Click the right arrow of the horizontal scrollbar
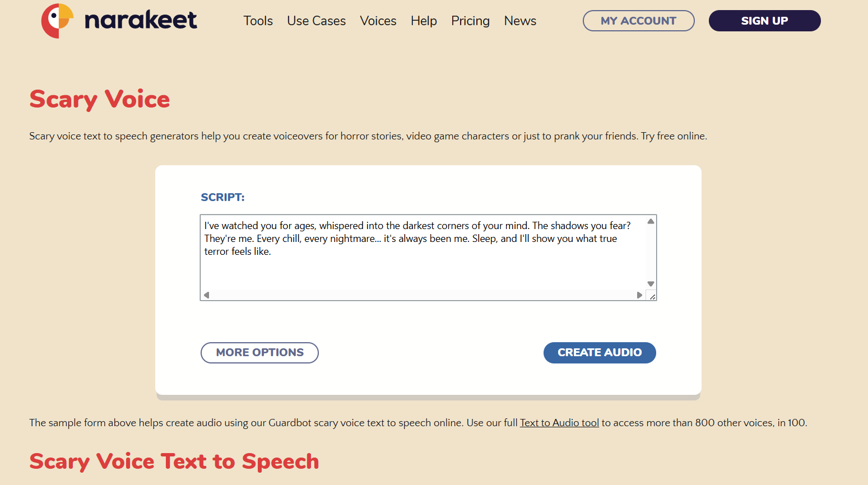Image resolution: width=868 pixels, height=485 pixels. click(639, 295)
